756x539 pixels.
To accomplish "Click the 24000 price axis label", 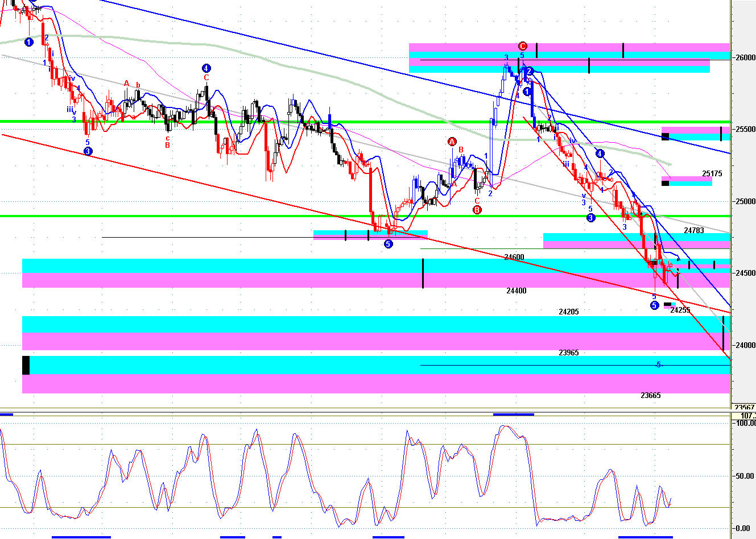I will tap(746, 345).
